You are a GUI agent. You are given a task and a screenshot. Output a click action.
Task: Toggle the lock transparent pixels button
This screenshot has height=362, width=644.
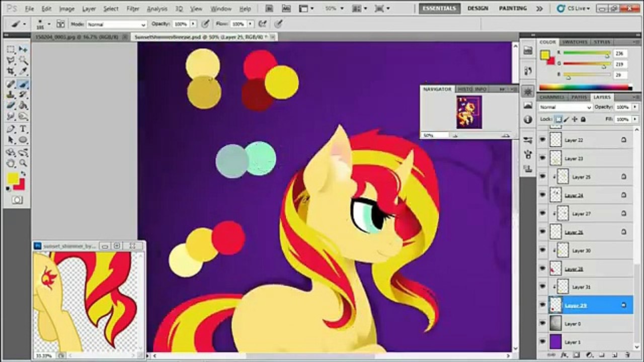point(558,119)
